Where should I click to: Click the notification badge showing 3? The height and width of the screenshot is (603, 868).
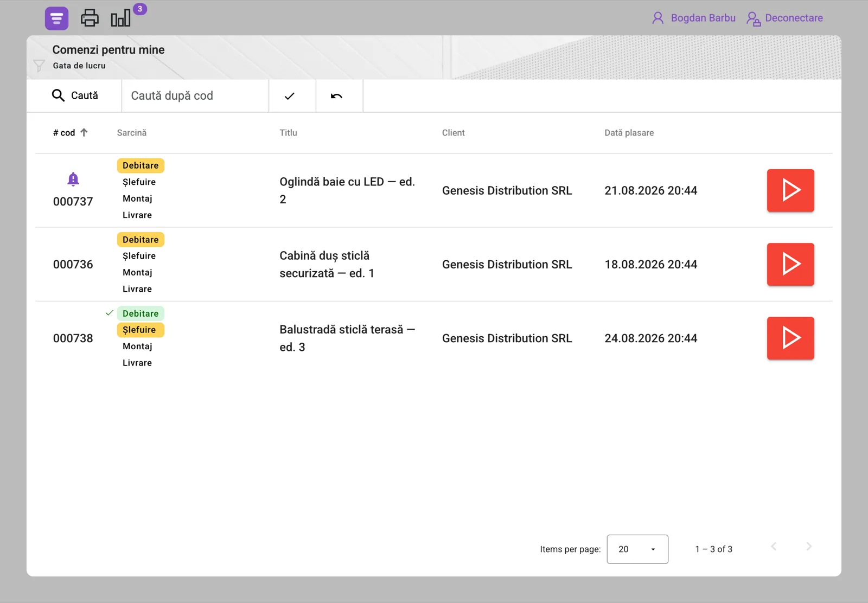click(140, 9)
